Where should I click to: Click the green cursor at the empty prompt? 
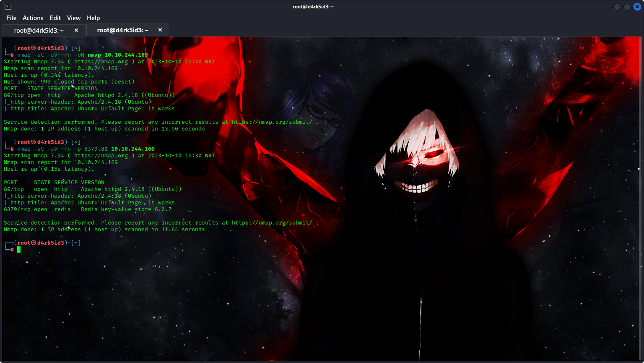point(19,250)
